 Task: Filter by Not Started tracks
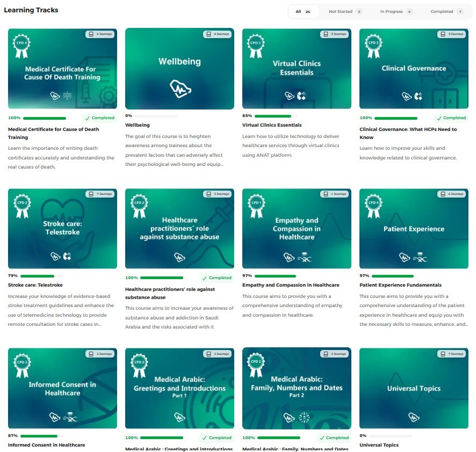click(345, 11)
